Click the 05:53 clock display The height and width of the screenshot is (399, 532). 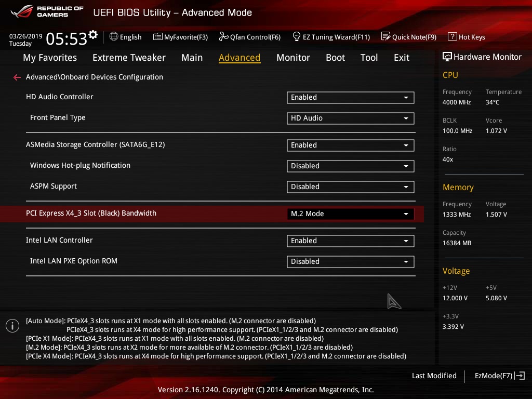click(66, 38)
